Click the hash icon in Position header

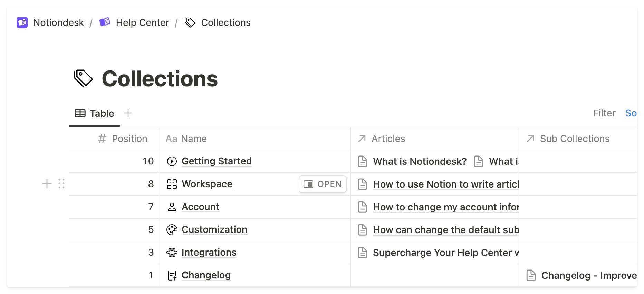102,139
